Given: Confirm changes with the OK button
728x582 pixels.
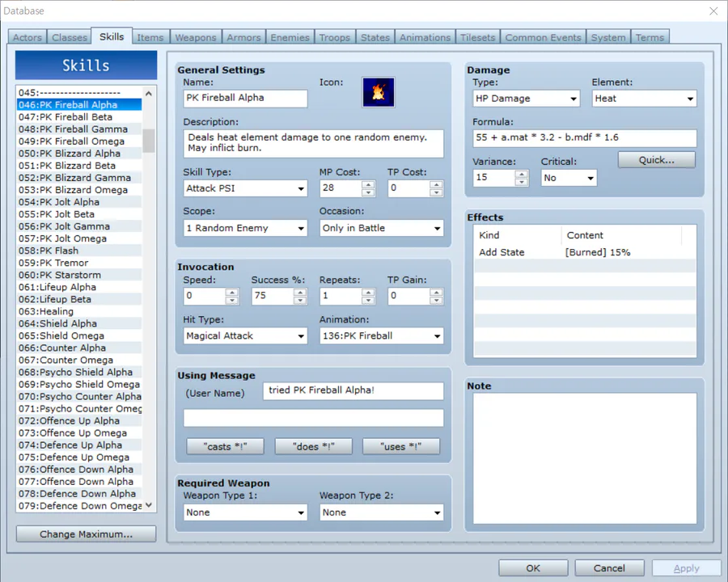Looking at the screenshot, I should 533,568.
